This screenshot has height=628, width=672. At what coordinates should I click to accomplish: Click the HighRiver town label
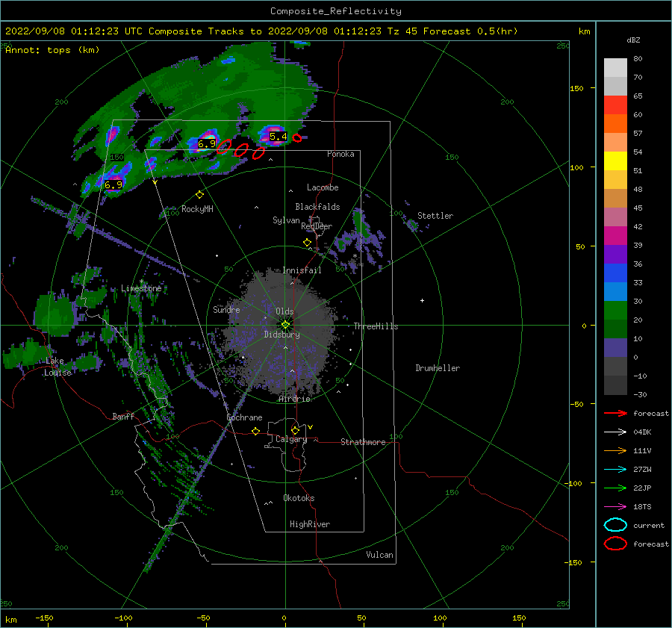pos(310,524)
